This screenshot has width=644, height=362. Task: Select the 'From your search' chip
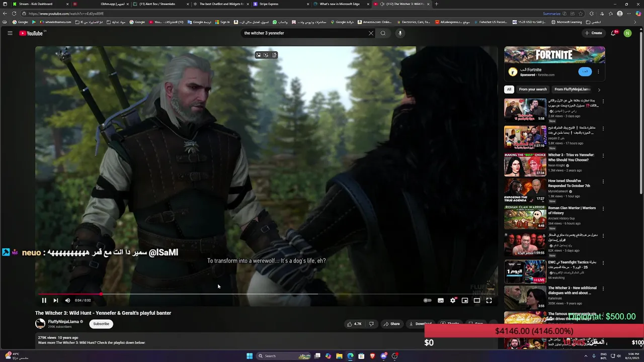533,89
